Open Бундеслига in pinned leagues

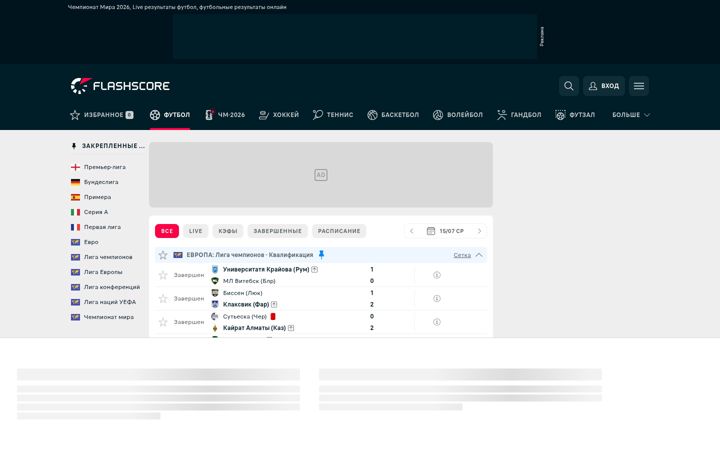click(x=101, y=182)
